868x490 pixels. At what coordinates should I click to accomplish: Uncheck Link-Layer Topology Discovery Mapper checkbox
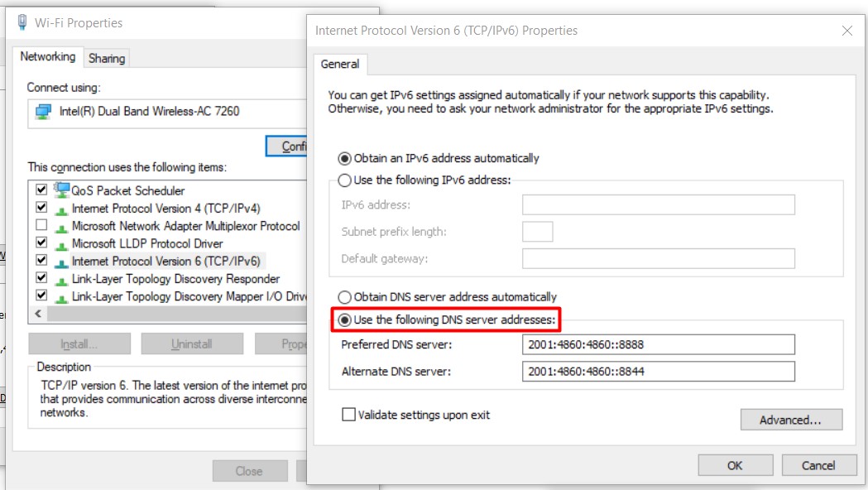pos(41,295)
